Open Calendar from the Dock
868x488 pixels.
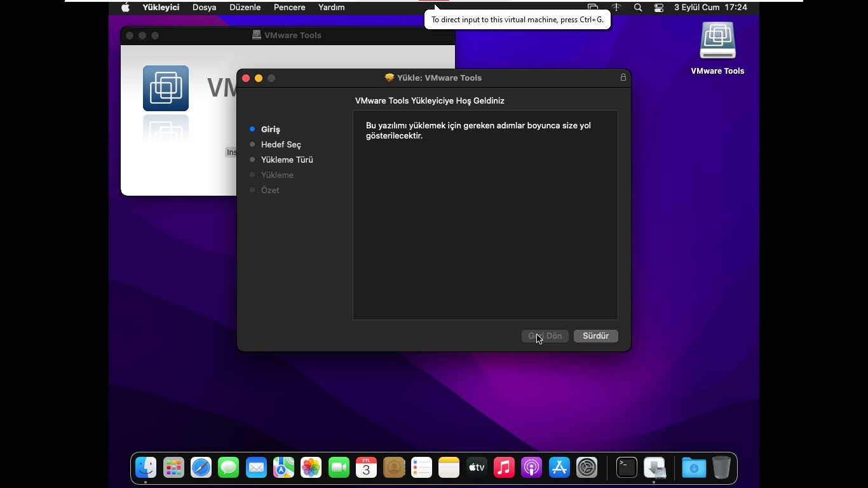click(366, 468)
